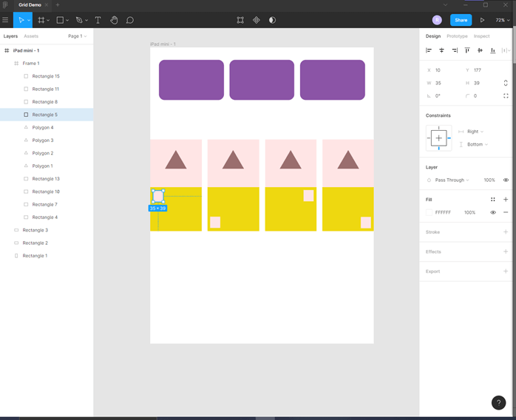516x420 pixels.
Task: Click the Use as mask icon
Action: coord(272,20)
